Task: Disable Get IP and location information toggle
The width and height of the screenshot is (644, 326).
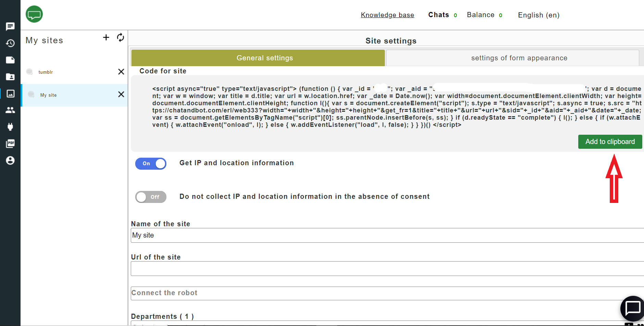Action: click(151, 164)
